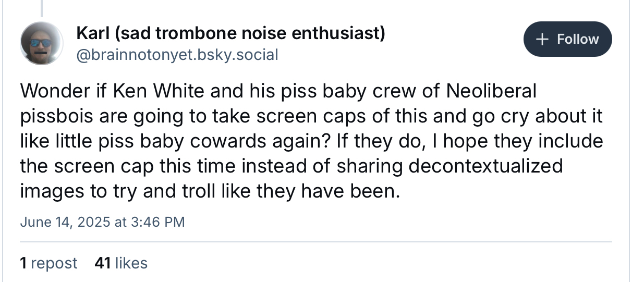Click the June 14, 2025 timestamp
The image size is (644, 282).
pos(65,222)
